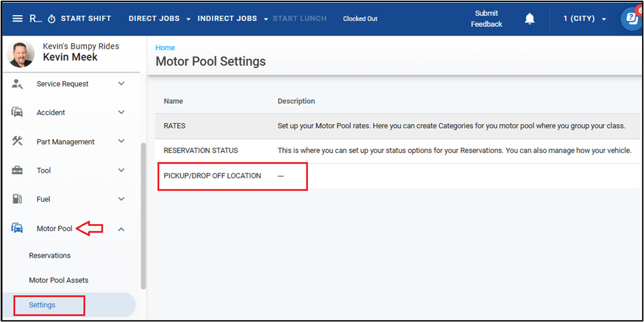Click the notification bell icon
Viewport: 644px width, 322px height.
530,18
